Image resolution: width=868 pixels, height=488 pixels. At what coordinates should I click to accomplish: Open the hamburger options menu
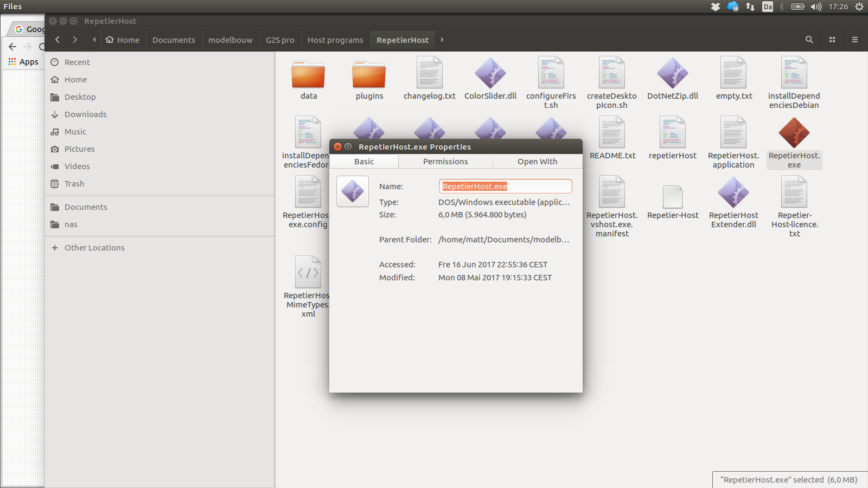[854, 40]
